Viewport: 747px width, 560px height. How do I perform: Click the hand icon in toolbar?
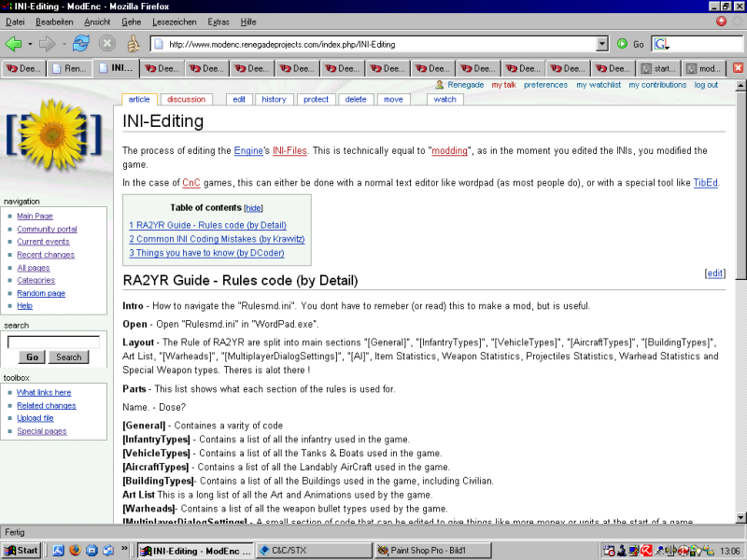click(x=133, y=44)
